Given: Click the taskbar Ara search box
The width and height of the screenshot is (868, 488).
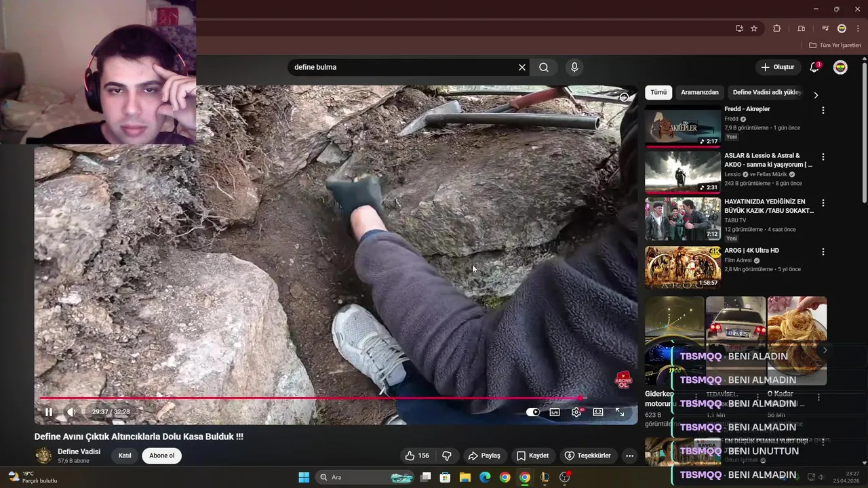Looking at the screenshot, I should (x=366, y=477).
